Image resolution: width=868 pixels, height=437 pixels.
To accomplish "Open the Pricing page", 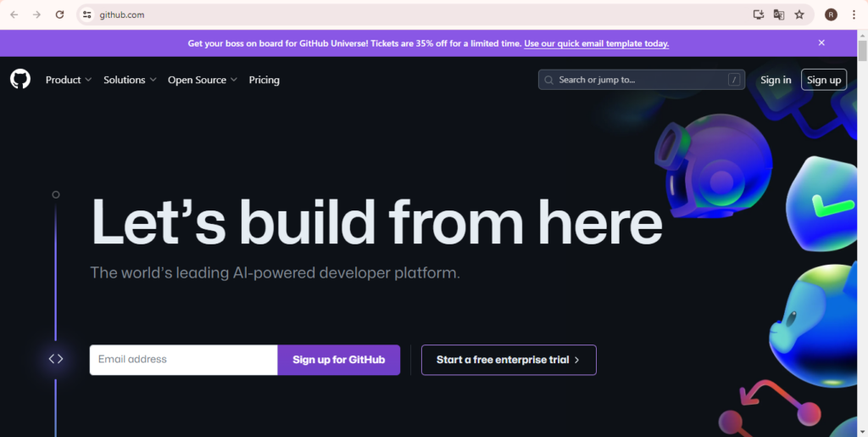I will pos(264,80).
